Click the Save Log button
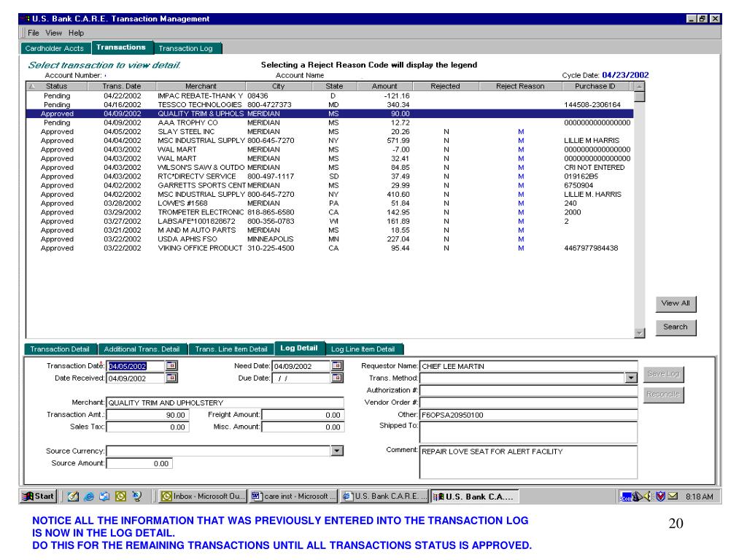 click(663, 374)
